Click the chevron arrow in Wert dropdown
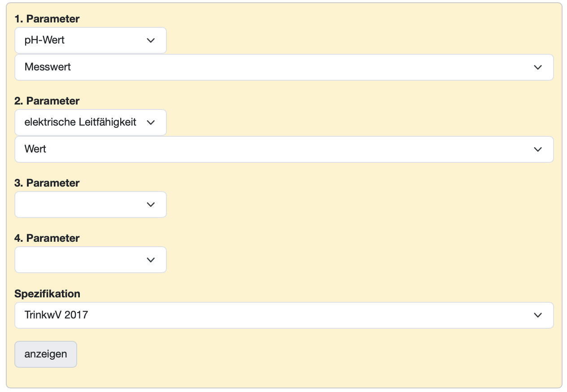Viewport: 567px width, 392px height. [x=538, y=149]
